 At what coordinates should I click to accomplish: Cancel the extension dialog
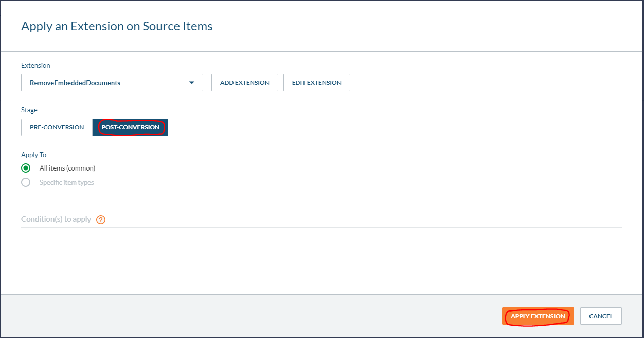pos(600,316)
